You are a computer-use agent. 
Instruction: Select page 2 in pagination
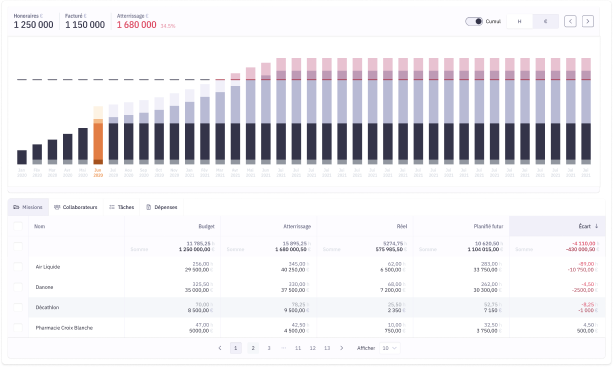coord(253,348)
